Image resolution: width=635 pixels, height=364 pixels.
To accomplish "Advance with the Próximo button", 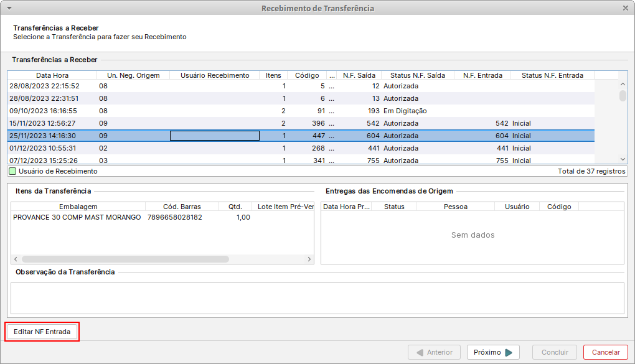I will click(x=493, y=352).
